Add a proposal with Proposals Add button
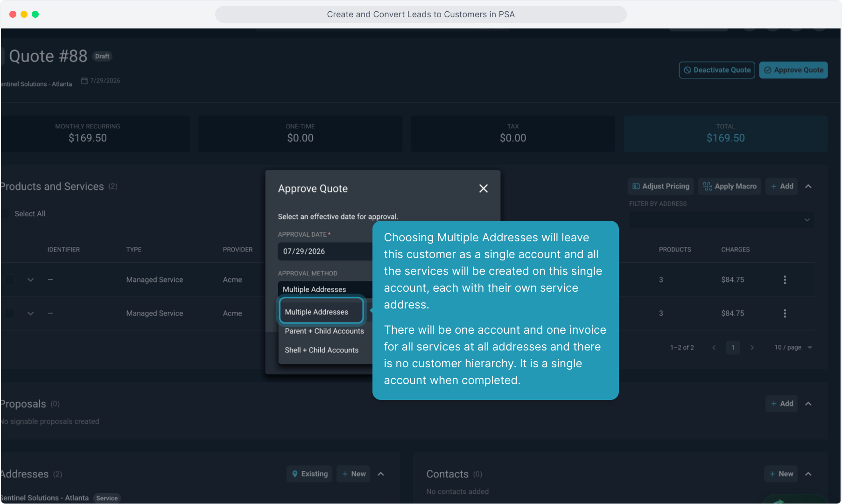The height and width of the screenshot is (504, 842). (x=782, y=404)
